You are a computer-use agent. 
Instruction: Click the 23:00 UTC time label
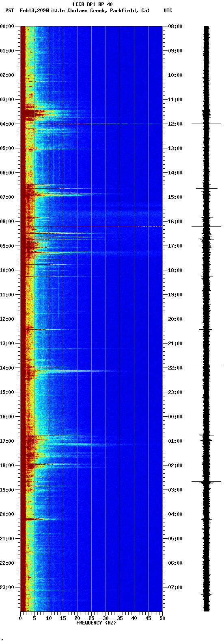coord(176,392)
